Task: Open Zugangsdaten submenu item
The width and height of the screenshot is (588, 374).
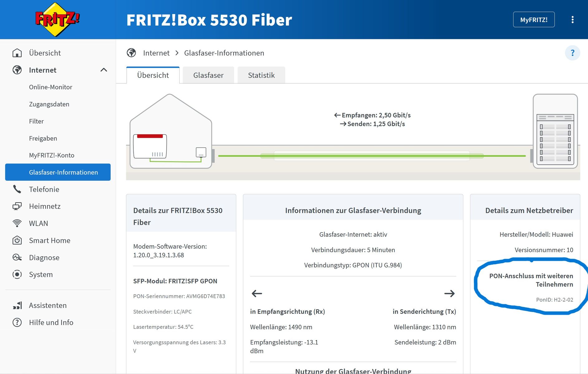Action: 49,104
